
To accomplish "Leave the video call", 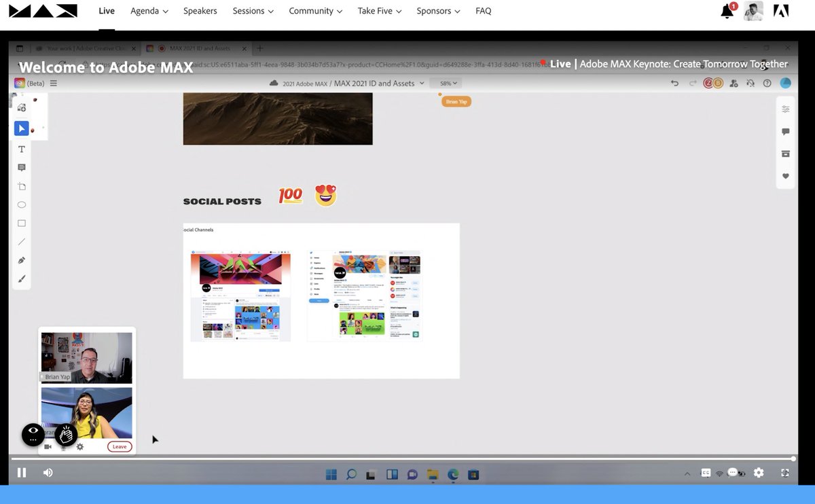I will 120,446.
